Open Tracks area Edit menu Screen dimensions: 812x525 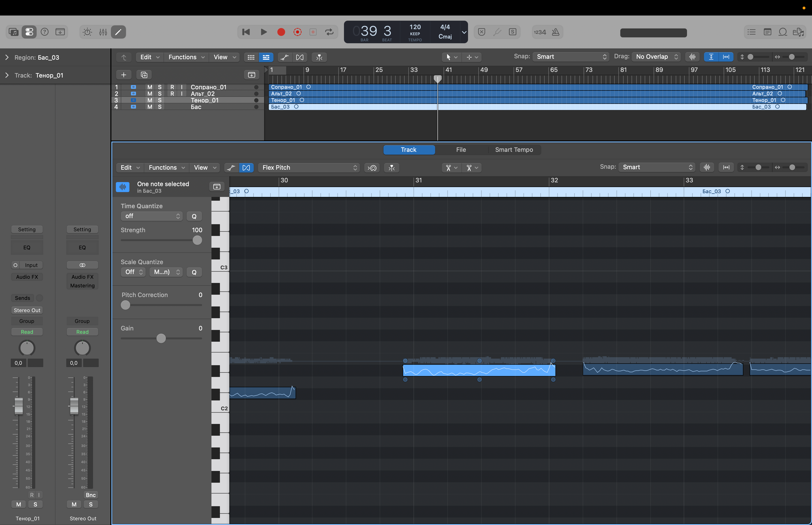150,57
